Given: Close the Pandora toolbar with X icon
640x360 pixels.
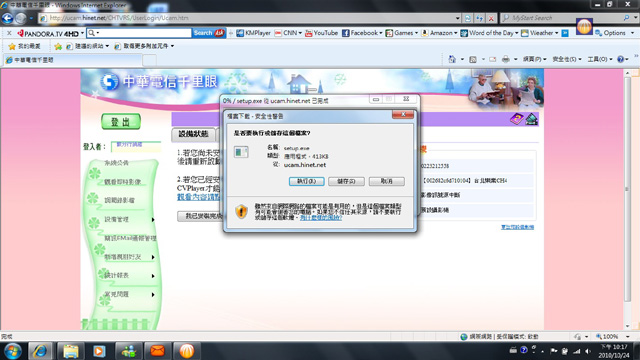Looking at the screenshot, I should [9, 33].
